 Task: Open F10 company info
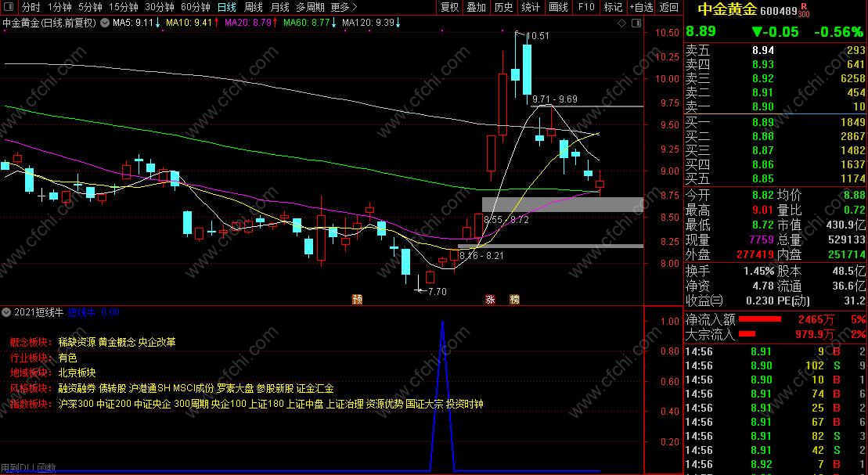click(x=586, y=7)
